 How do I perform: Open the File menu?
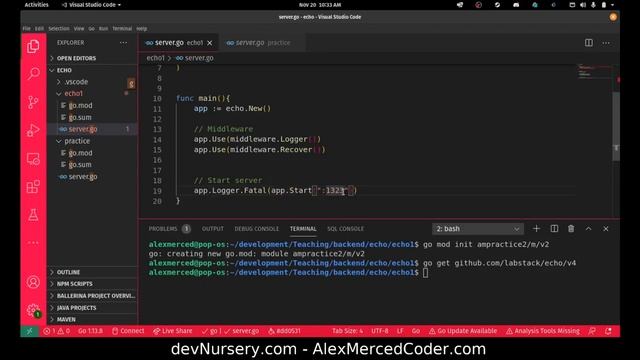pos(27,29)
